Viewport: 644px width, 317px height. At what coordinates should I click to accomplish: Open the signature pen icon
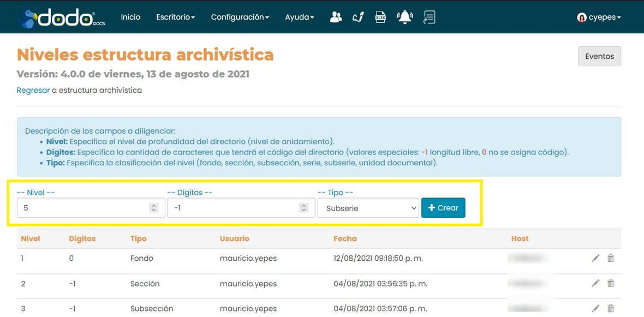click(x=358, y=17)
